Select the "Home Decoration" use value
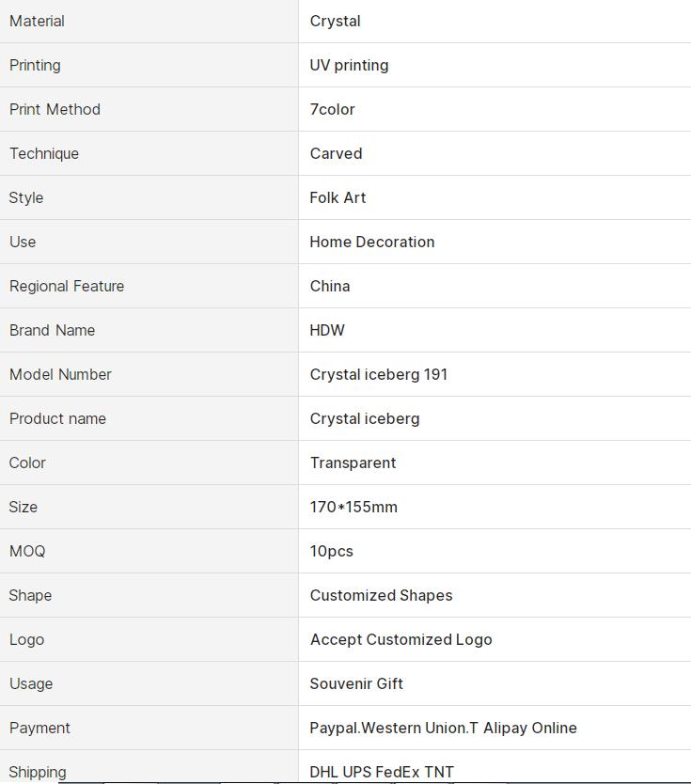The height and width of the screenshot is (784, 691). [371, 242]
